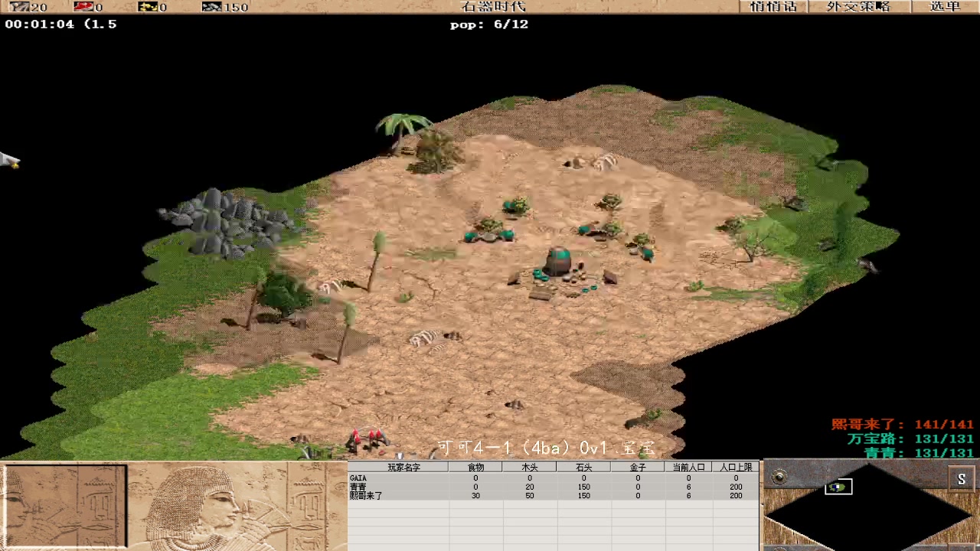The height and width of the screenshot is (551, 980).
Task: Open the 悄悄话 chat menu
Action: click(773, 7)
